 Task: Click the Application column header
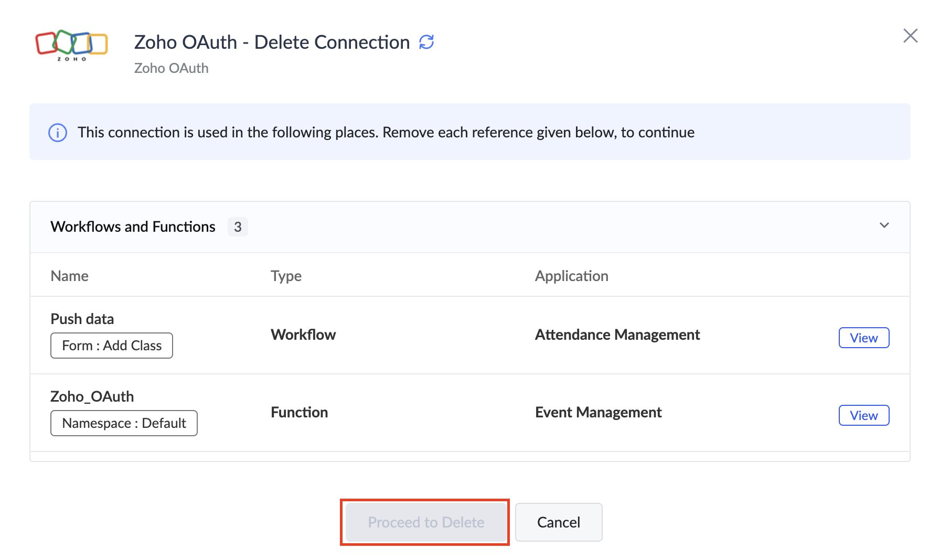pyautogui.click(x=571, y=276)
